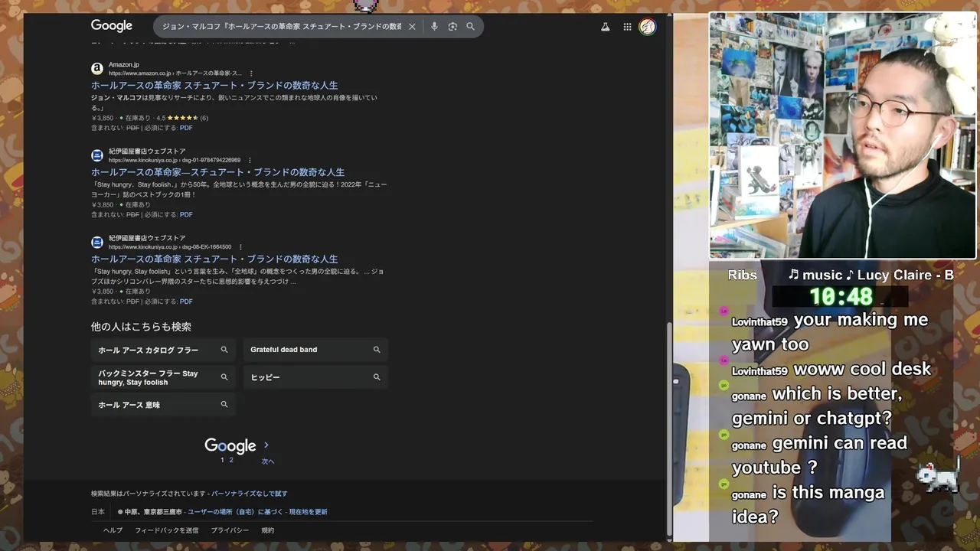980x551 pixels.
Task: Click PDF link under Kinokuniya dsg-01 result
Action: click(186, 215)
